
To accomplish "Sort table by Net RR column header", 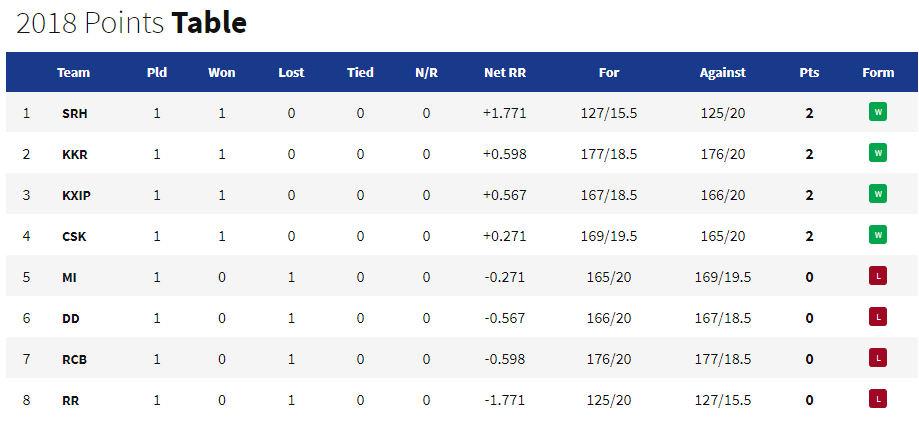I will pyautogui.click(x=505, y=73).
